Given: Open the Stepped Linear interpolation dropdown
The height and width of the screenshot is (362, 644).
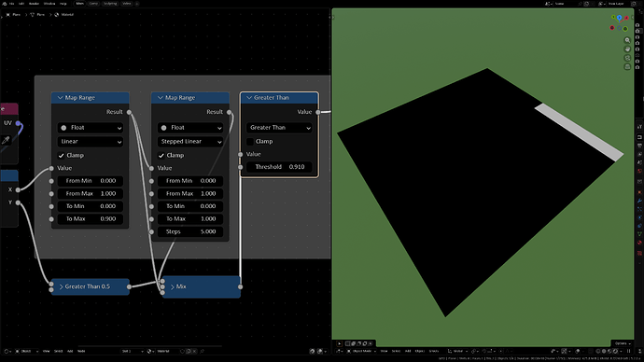Looking at the screenshot, I should click(190, 141).
